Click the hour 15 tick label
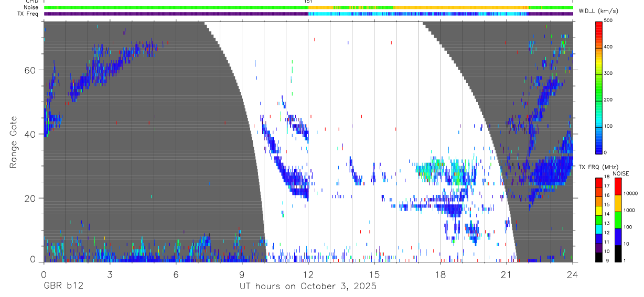This screenshot has width=644, height=297. point(374,274)
